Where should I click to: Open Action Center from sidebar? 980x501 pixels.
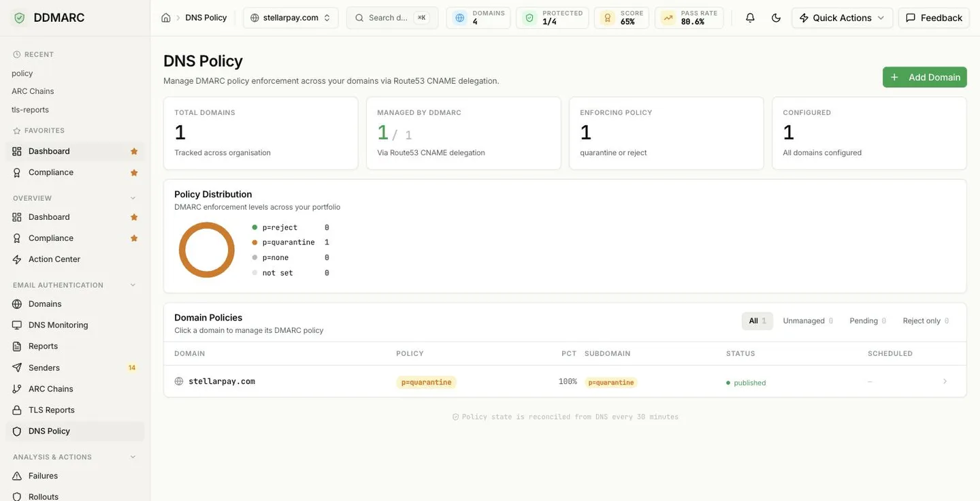(x=75, y=259)
